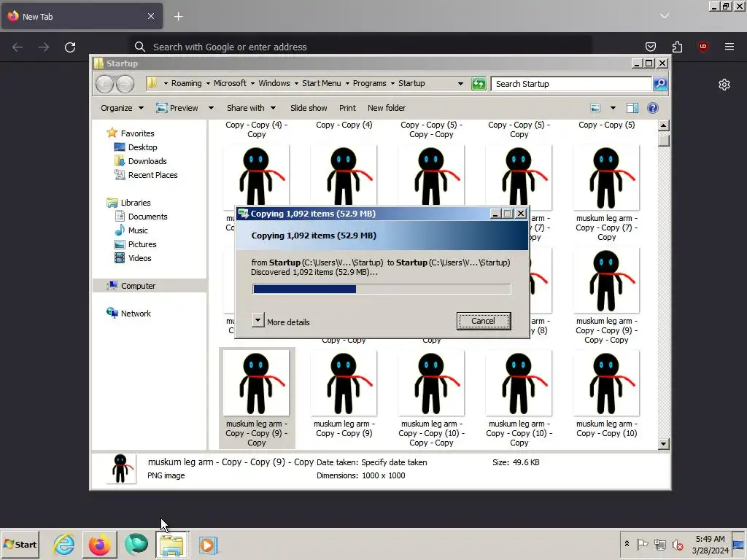Click the file list scroll up arrow
This screenshot has width=747, height=560.
[663, 125]
